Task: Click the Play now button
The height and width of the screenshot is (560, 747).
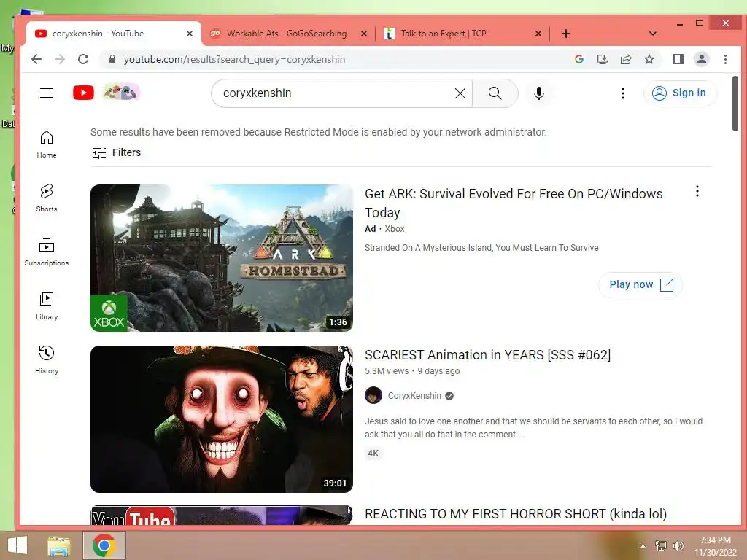Action: click(x=640, y=285)
